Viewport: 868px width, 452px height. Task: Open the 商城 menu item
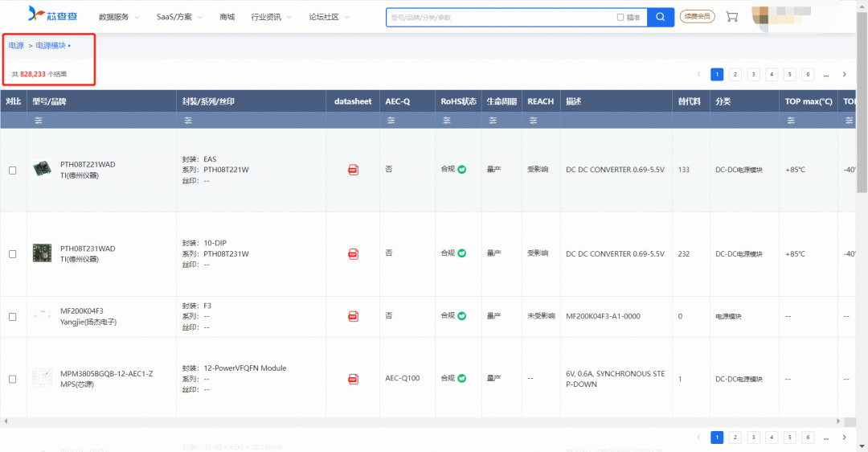coord(227,17)
